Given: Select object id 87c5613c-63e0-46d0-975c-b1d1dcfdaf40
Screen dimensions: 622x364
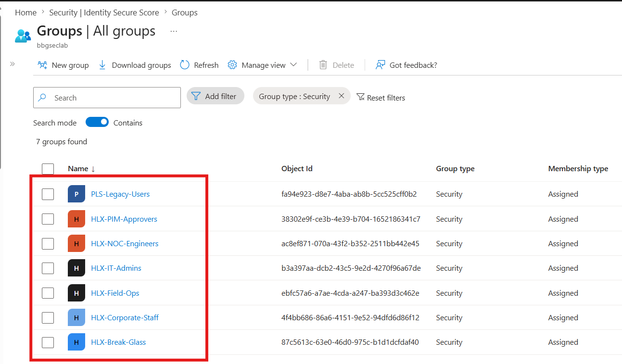Looking at the screenshot, I should [x=350, y=342].
